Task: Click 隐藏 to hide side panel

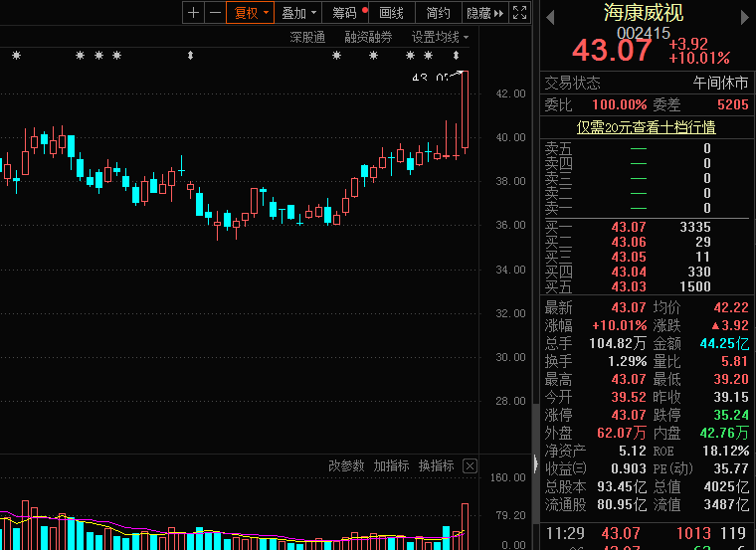Action: pyautogui.click(x=485, y=13)
